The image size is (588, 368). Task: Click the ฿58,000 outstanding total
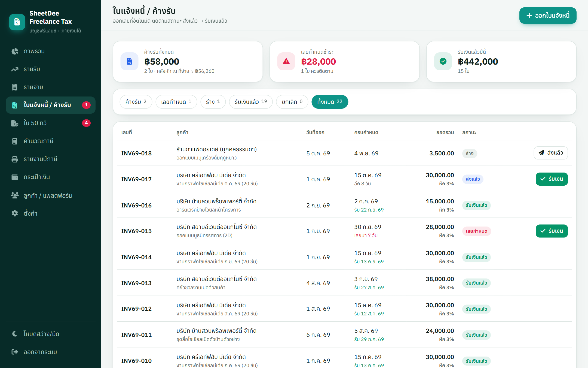[x=162, y=62]
